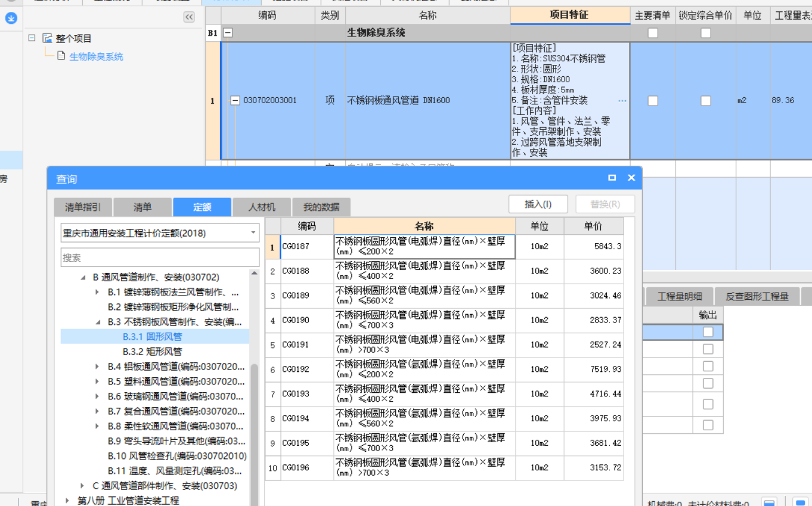Select quota row CG0188
Image resolution: width=812 pixels, height=506 pixels.
[444, 271]
